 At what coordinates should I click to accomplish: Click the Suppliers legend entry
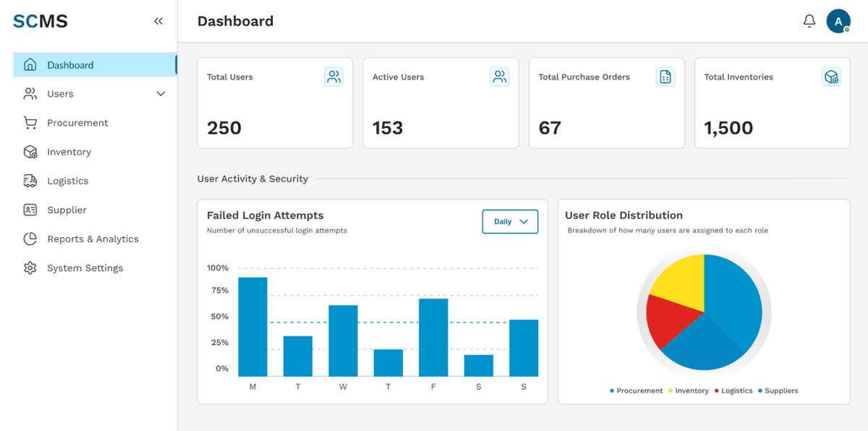click(x=778, y=391)
